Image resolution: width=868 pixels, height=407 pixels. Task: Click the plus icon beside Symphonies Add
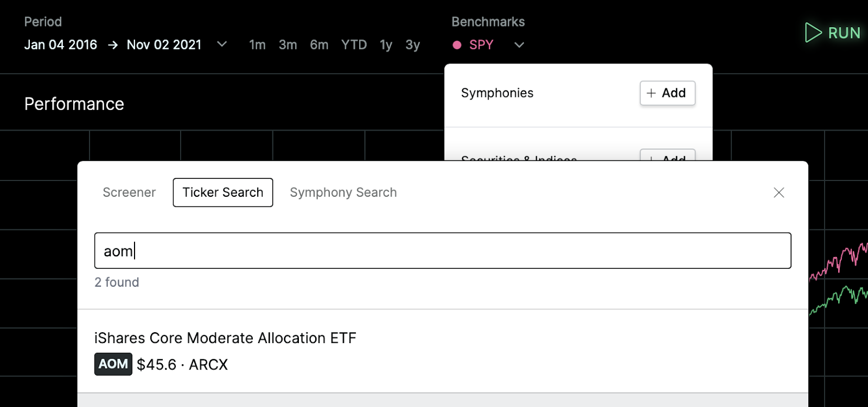pyautogui.click(x=652, y=93)
